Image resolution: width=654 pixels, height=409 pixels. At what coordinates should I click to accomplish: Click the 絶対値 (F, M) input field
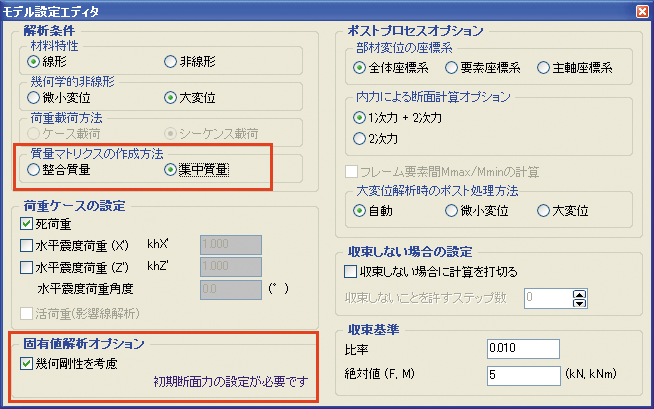coord(523,375)
